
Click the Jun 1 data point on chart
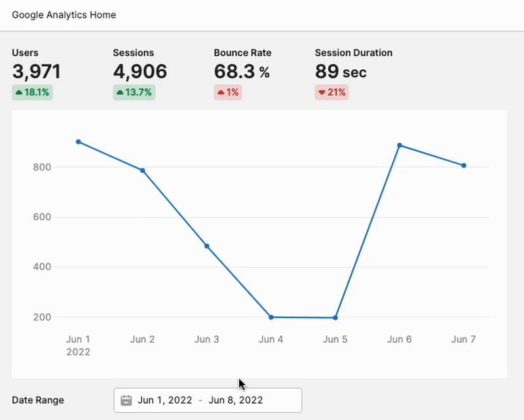(79, 142)
